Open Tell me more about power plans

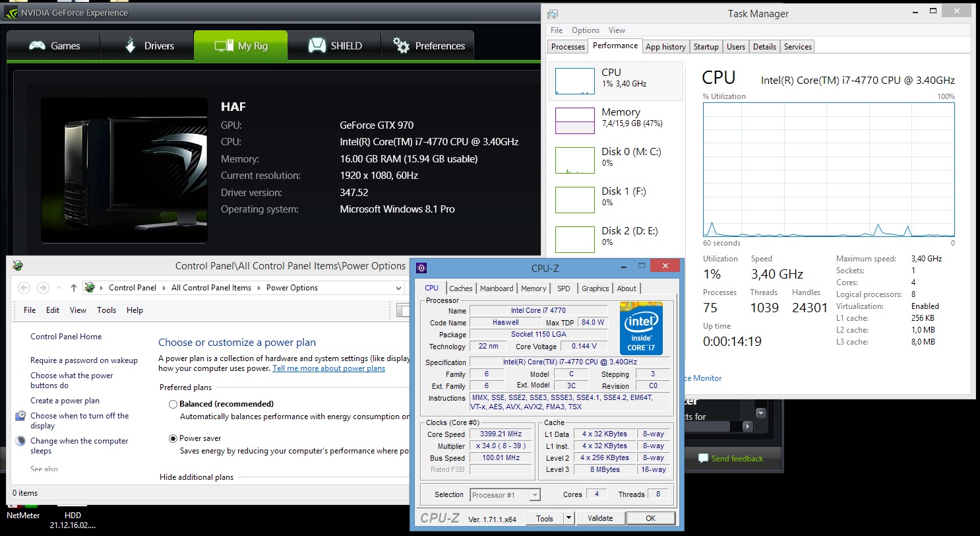point(328,368)
